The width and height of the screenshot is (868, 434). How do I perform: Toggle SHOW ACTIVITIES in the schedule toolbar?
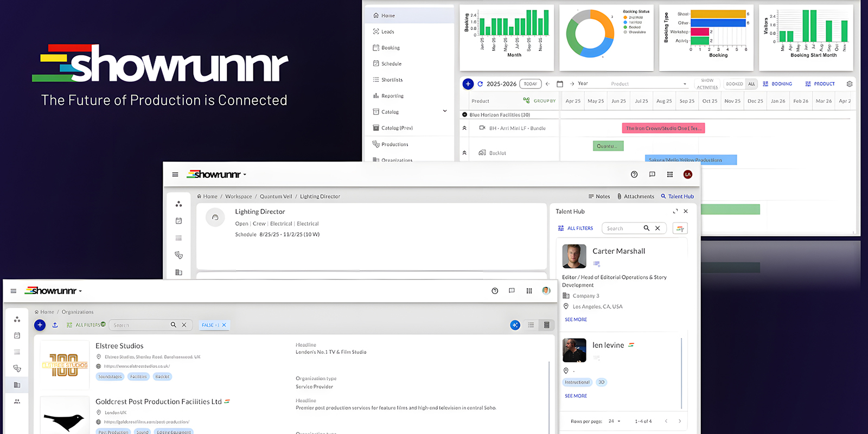[x=707, y=84]
